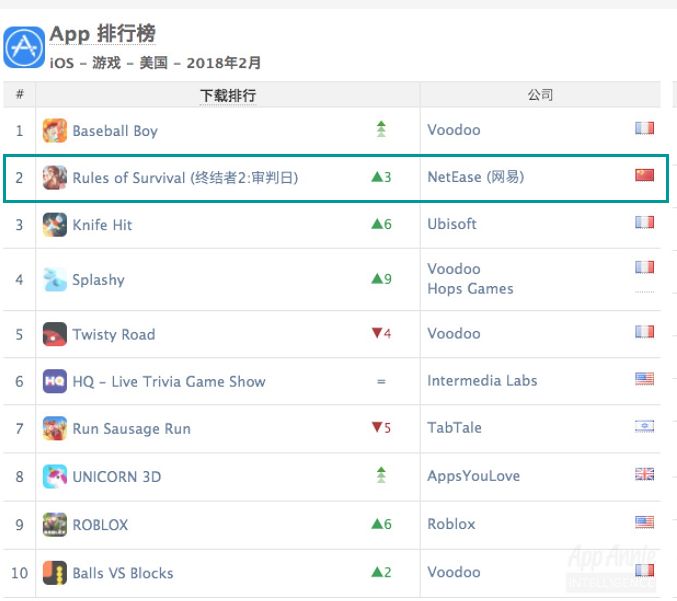
Task: Click the down 4 rank change for Twisty Road
Action: pyautogui.click(x=381, y=333)
